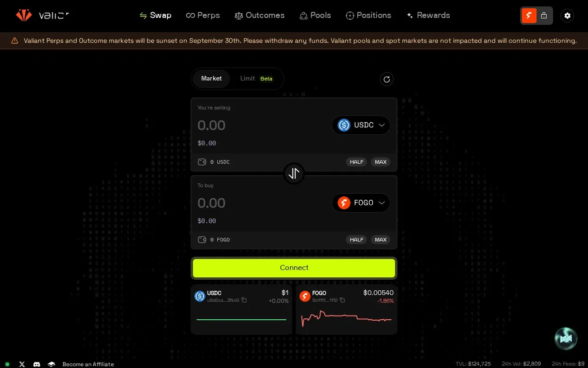Switch to the Limit Beta tab

click(x=256, y=79)
